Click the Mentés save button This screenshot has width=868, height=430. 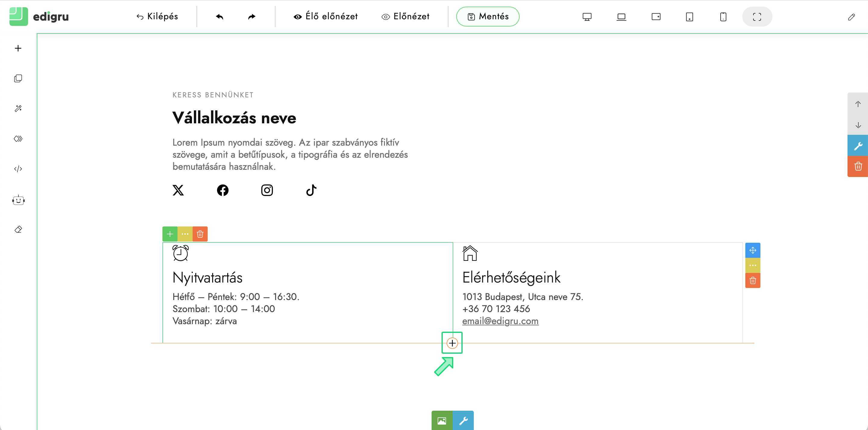488,17
